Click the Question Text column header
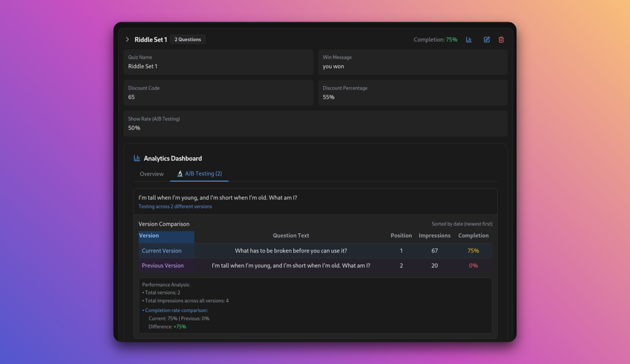The height and width of the screenshot is (364, 630). point(290,236)
